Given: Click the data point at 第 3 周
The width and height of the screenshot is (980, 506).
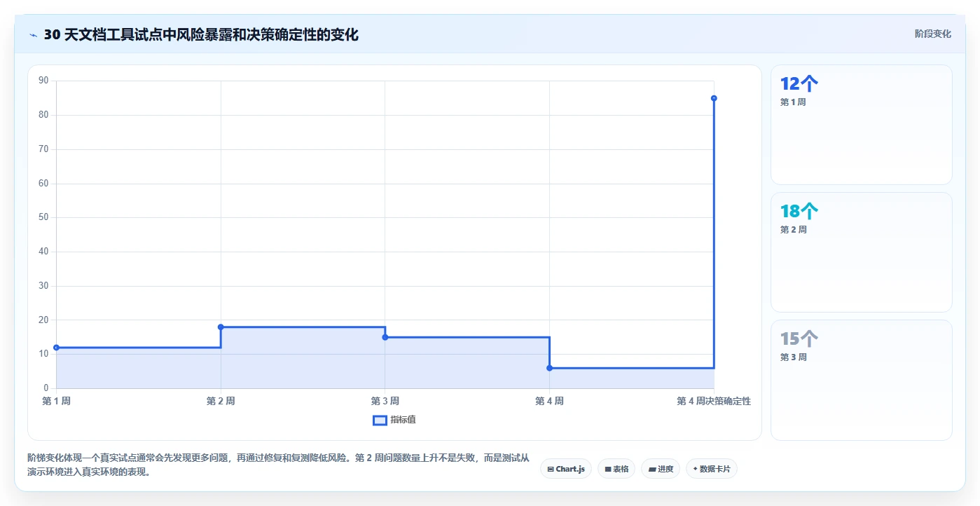Looking at the screenshot, I should (x=385, y=337).
